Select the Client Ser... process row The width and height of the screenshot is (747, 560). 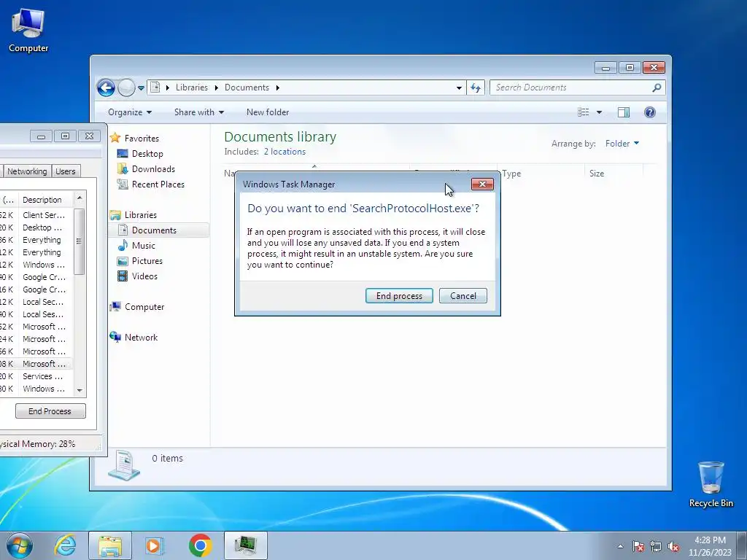[x=36, y=215]
